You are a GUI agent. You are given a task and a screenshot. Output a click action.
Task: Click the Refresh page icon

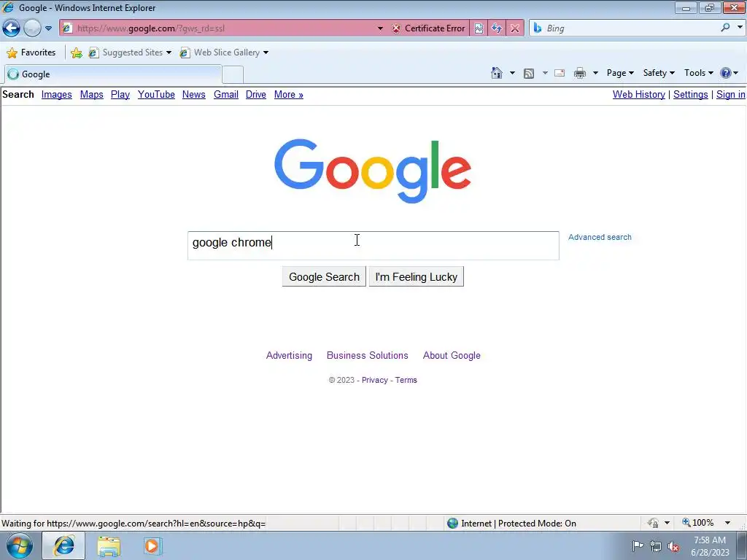(497, 28)
